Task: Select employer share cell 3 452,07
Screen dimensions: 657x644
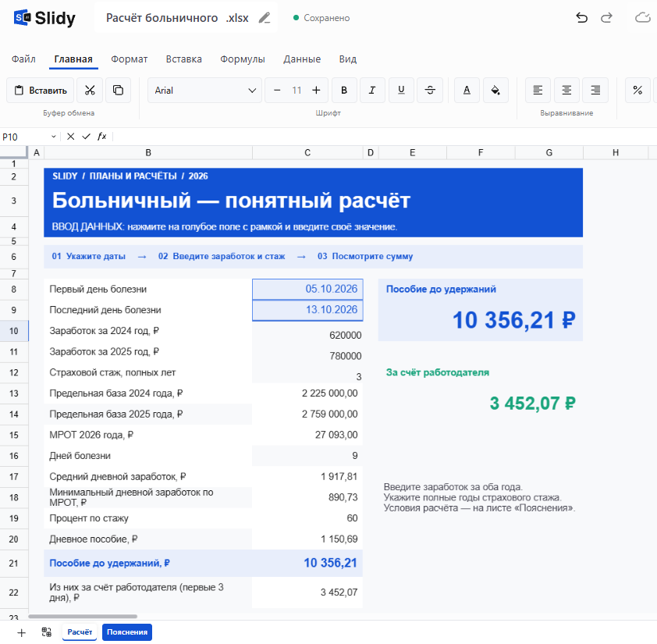Action: [x=307, y=592]
